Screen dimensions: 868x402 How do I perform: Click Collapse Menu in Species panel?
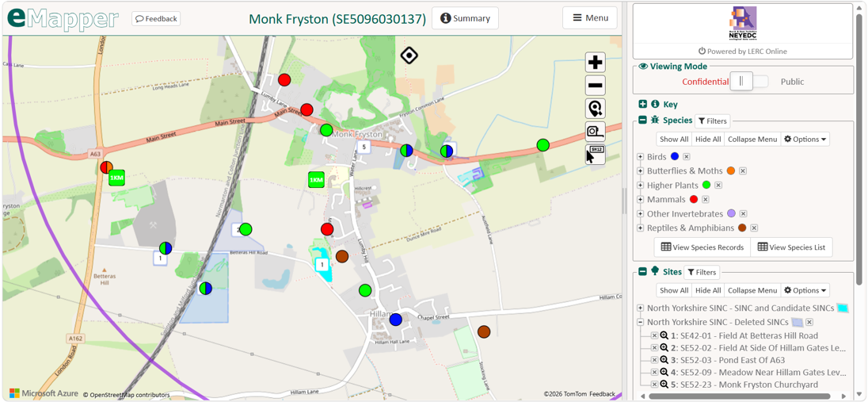coord(752,140)
